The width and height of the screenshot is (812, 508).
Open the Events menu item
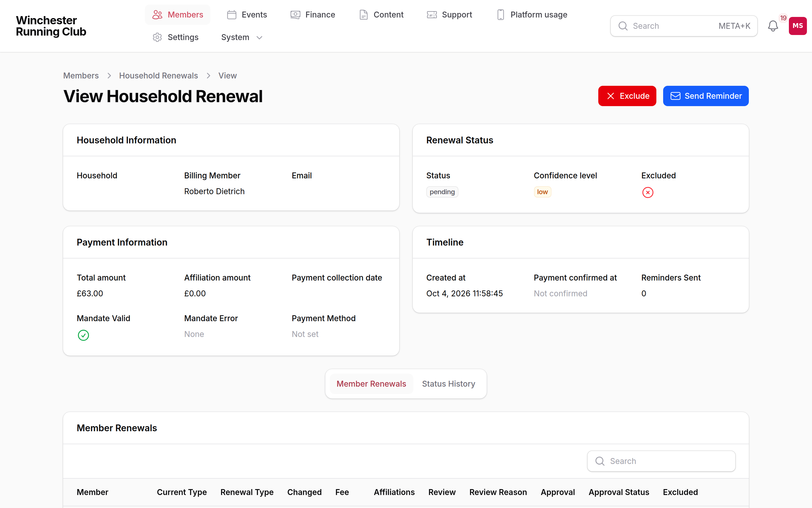click(x=247, y=15)
